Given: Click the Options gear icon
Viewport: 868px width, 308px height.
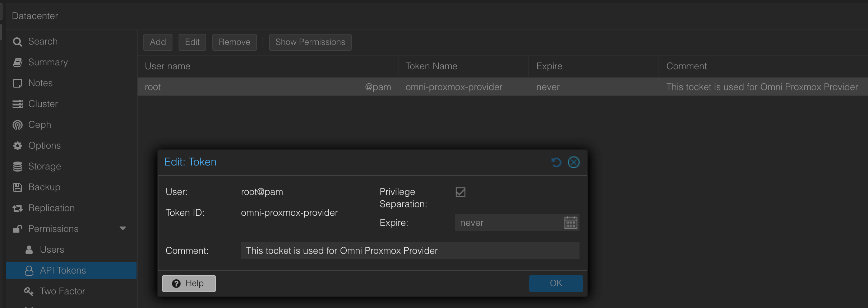Looking at the screenshot, I should [17, 146].
